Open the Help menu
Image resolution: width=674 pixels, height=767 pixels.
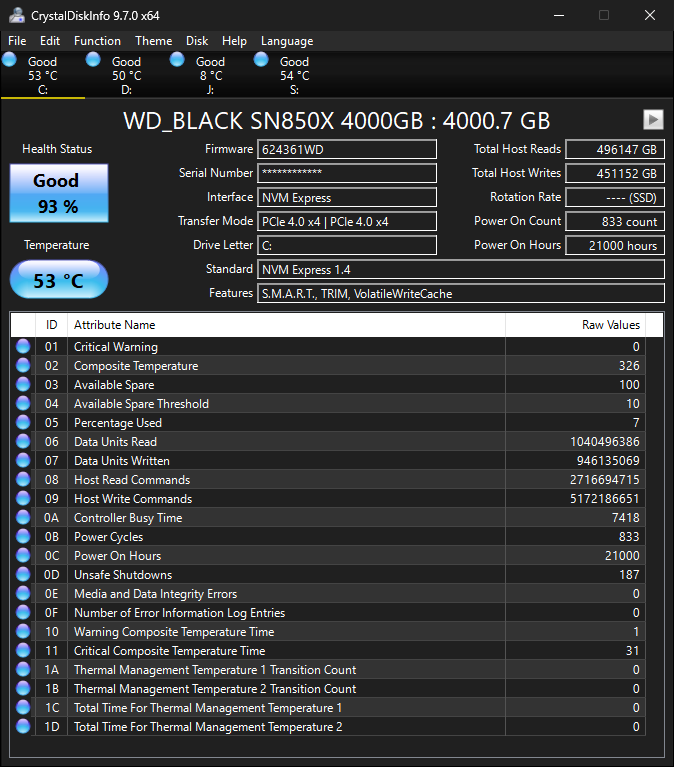pyautogui.click(x=234, y=41)
